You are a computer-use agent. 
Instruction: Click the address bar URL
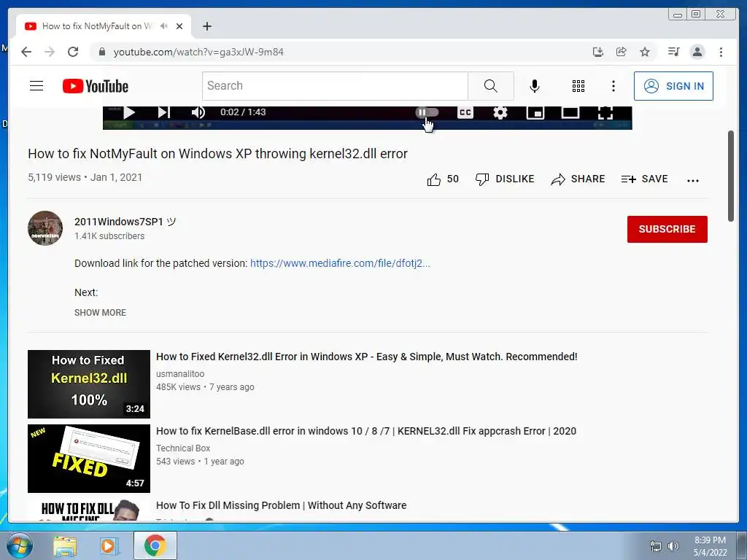click(198, 52)
